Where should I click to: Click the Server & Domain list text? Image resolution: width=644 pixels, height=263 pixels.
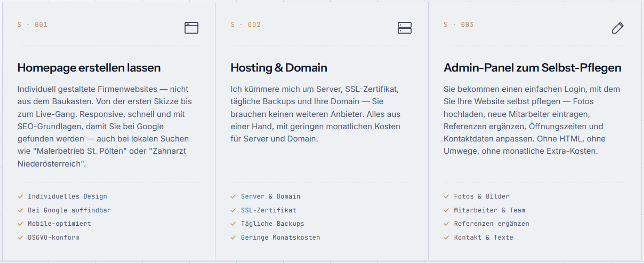coord(271,196)
